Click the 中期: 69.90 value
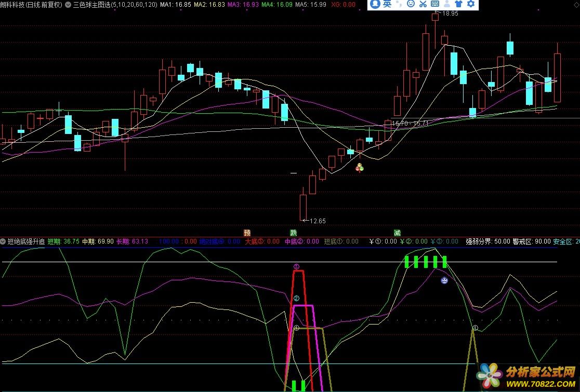Screen dimensions: 580x392 pos(98,241)
